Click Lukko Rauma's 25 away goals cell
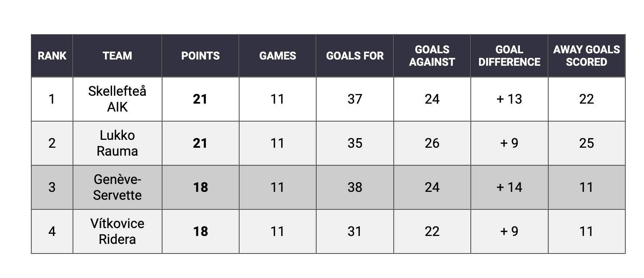644x278 pixels. coord(587,143)
